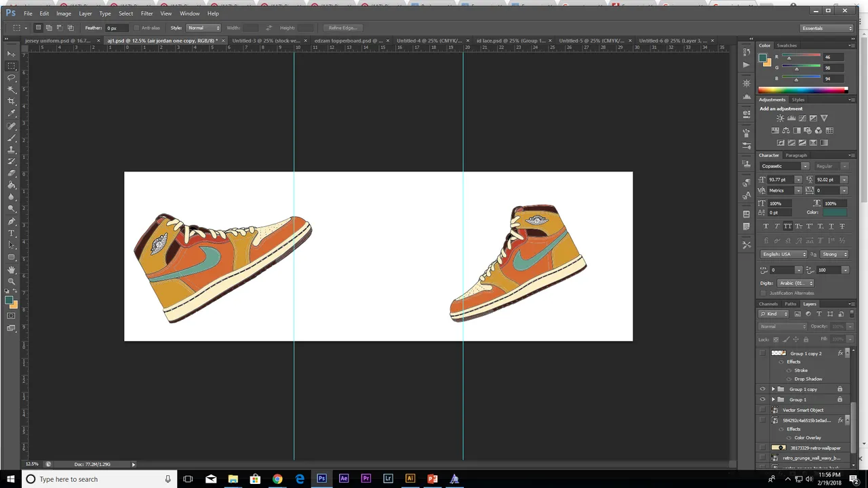Screen dimensions: 868x488
Task: Switch to the Channels tab
Action: pyautogui.click(x=768, y=304)
